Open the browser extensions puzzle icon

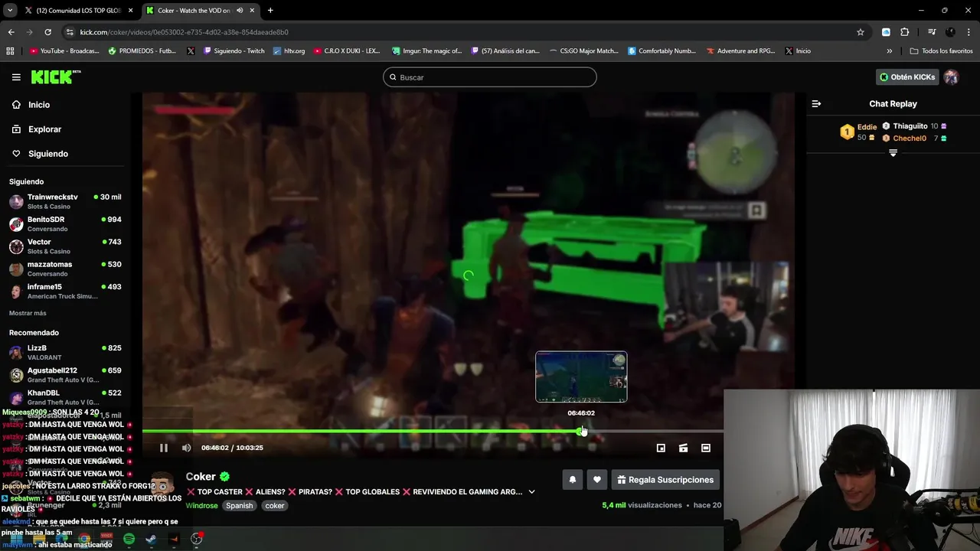904,32
